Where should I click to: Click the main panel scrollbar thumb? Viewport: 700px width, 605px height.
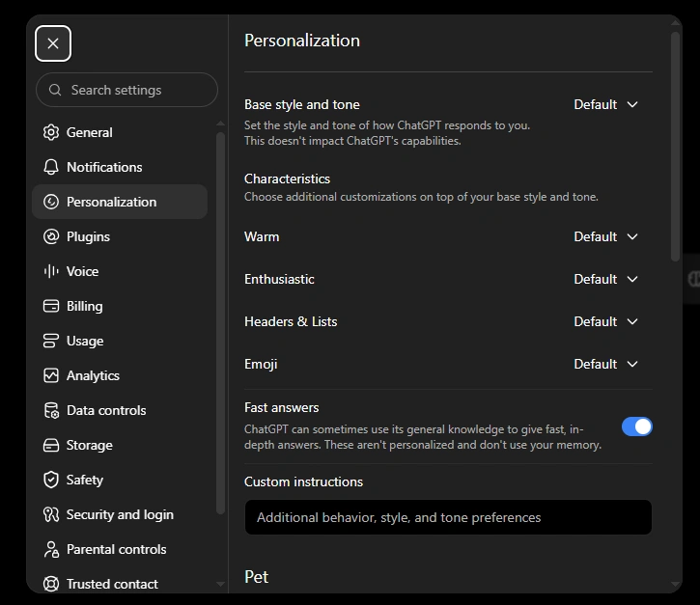coord(676,147)
